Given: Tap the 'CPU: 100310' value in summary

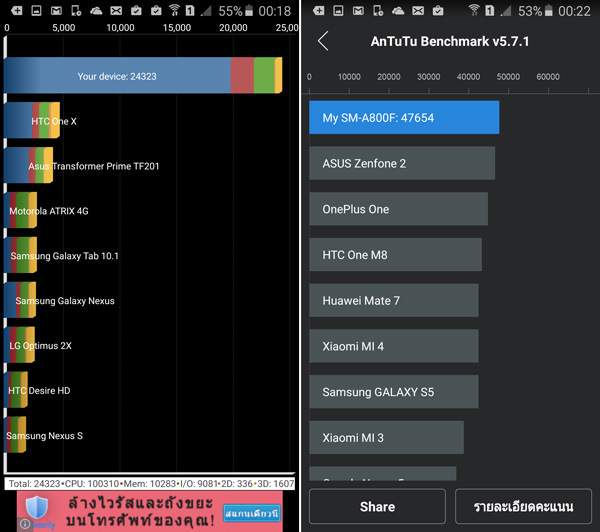Looking at the screenshot, I should [92, 484].
